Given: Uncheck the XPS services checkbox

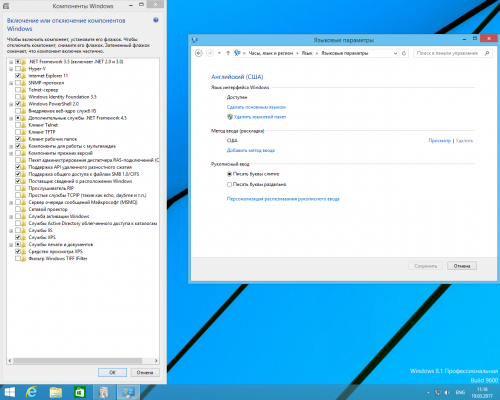Looking at the screenshot, I should (18, 237).
